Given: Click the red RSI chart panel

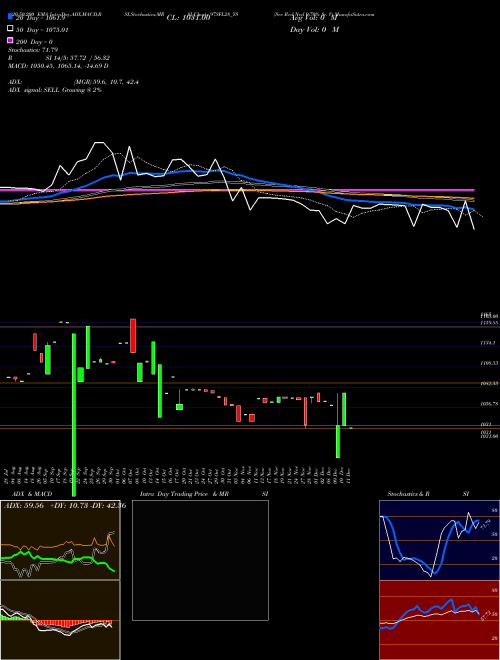Looking at the screenshot, I should click(x=439, y=620).
